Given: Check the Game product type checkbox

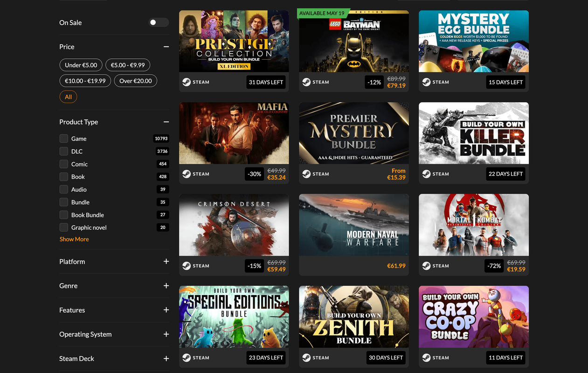Looking at the screenshot, I should (64, 138).
